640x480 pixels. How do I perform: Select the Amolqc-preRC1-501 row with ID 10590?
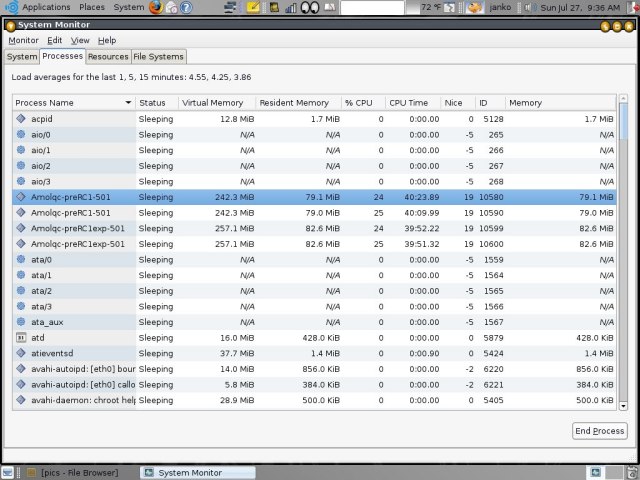(314, 213)
